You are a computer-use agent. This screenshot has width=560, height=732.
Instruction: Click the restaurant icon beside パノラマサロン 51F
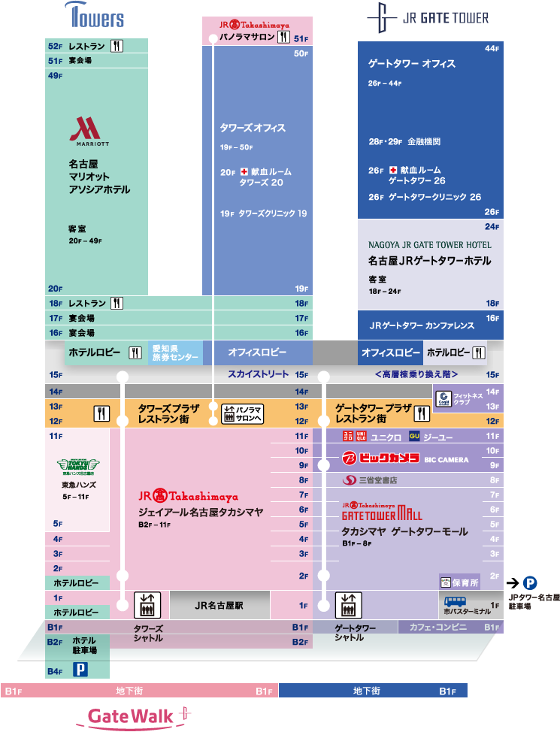283,37
